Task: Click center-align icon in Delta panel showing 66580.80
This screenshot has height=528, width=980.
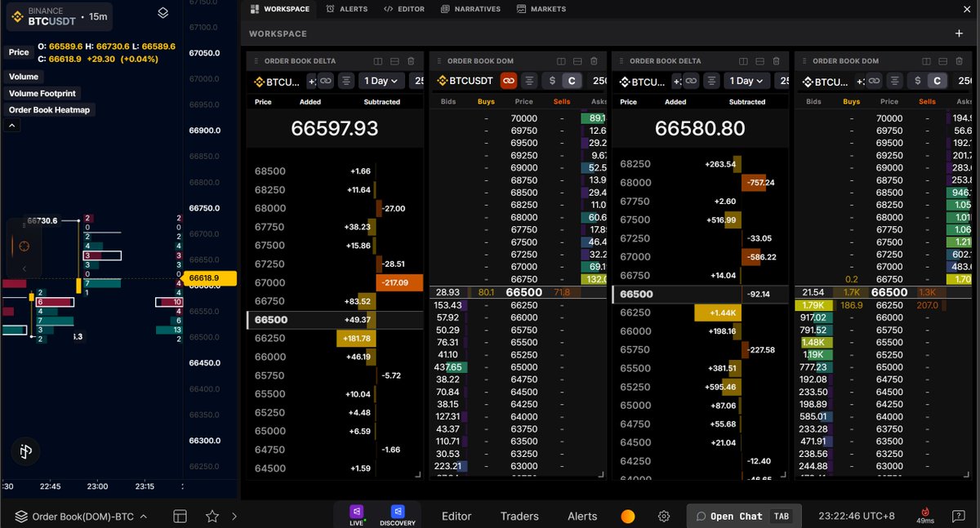Action: [x=712, y=81]
